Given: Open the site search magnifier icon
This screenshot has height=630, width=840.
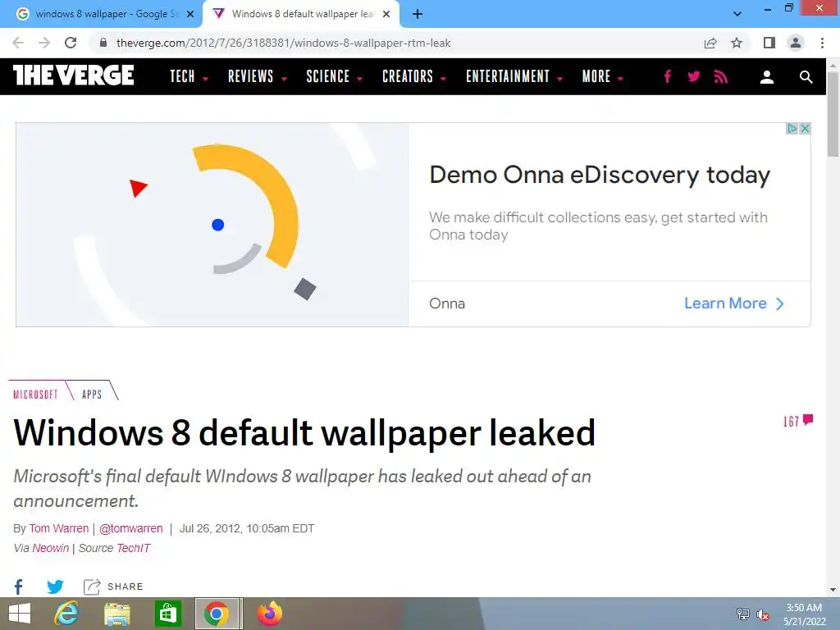Looking at the screenshot, I should pos(806,77).
